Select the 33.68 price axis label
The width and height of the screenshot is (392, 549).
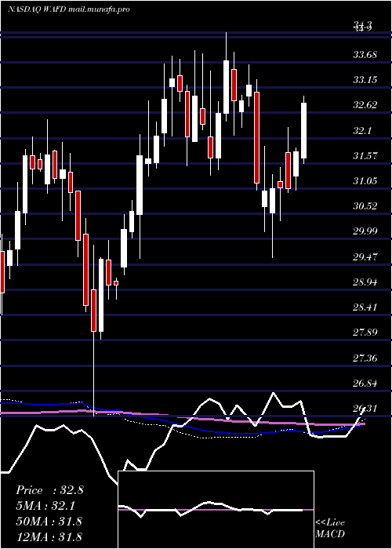point(365,55)
